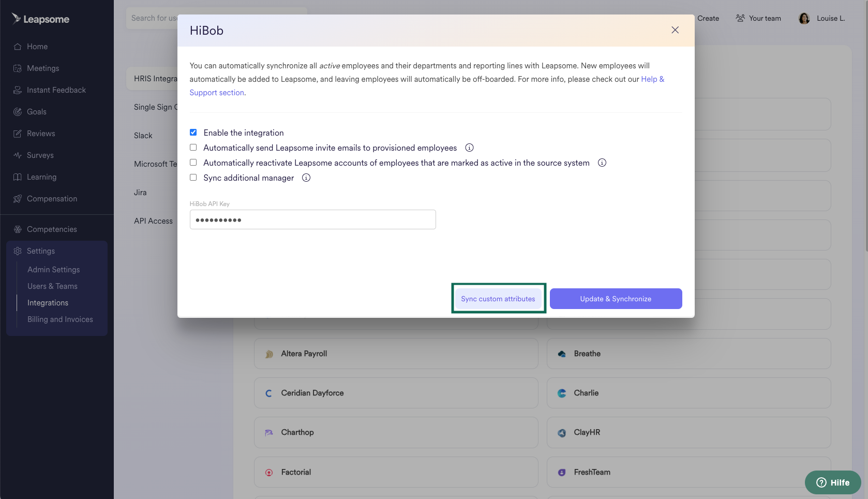868x499 pixels.
Task: Click the Goals target icon
Action: coord(18,112)
